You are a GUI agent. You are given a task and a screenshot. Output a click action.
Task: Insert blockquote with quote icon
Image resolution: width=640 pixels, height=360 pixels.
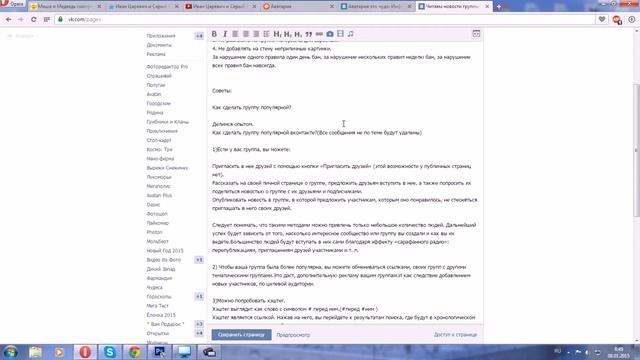(x=309, y=34)
